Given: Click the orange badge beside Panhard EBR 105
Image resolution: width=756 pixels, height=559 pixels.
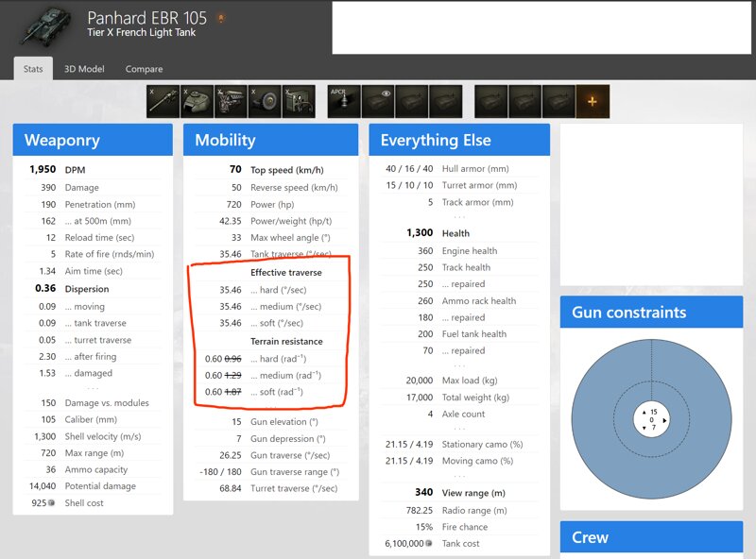Looking at the screenshot, I should pyautogui.click(x=221, y=18).
